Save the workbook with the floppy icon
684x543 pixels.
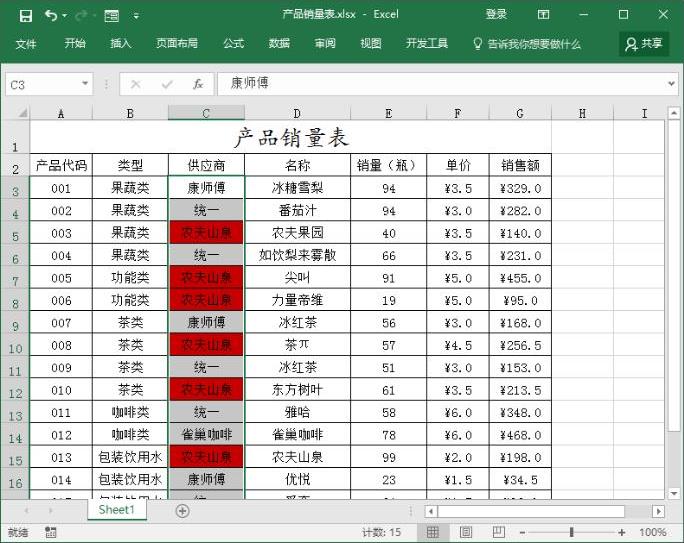pos(26,16)
